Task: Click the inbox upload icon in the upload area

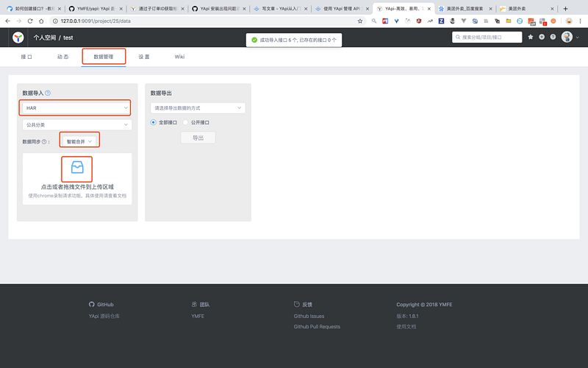Action: [77, 168]
